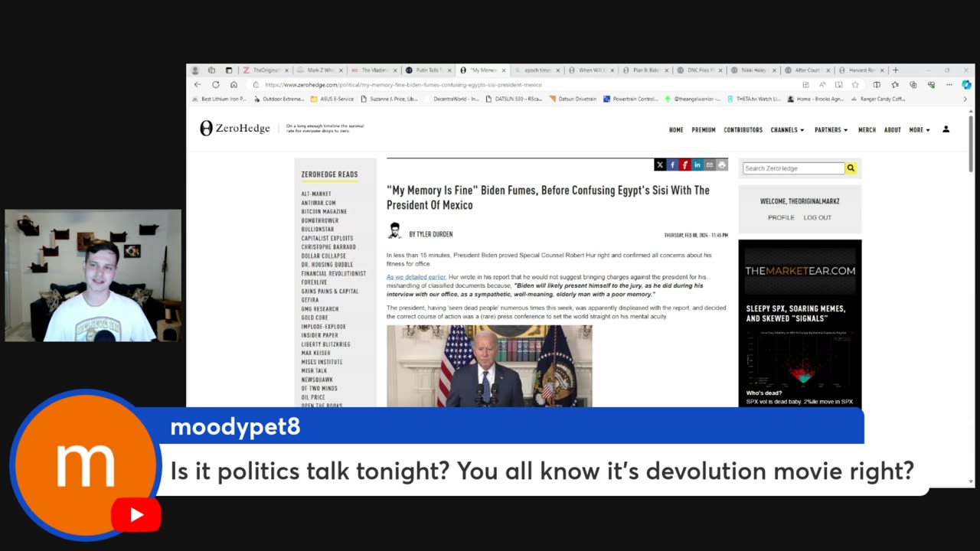Focus the Search ZeroHedge field
This screenshot has width=980, height=551.
click(793, 168)
